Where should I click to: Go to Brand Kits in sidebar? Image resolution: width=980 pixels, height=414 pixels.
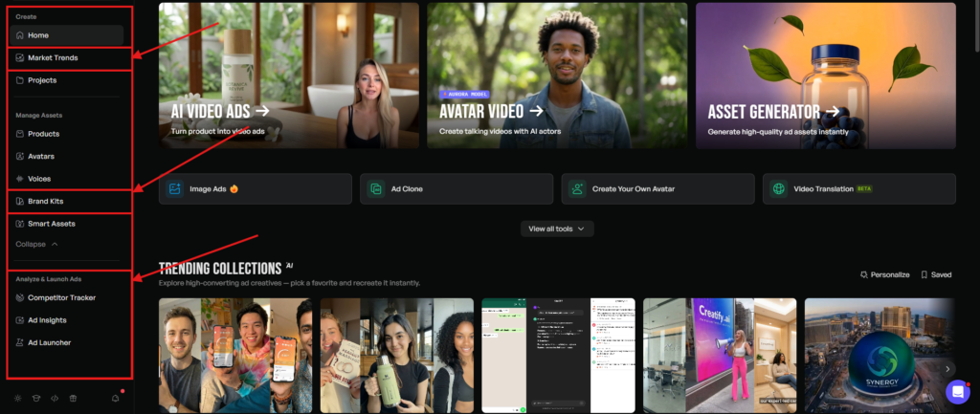45,201
